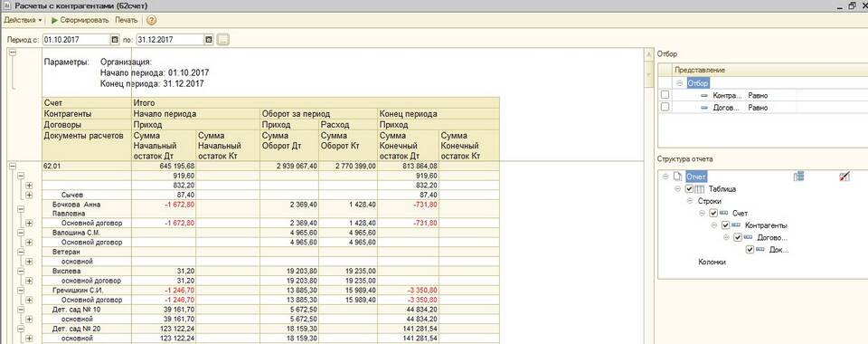
Task: Enable the Контрагенты filter checkbox
Action: coord(665,95)
